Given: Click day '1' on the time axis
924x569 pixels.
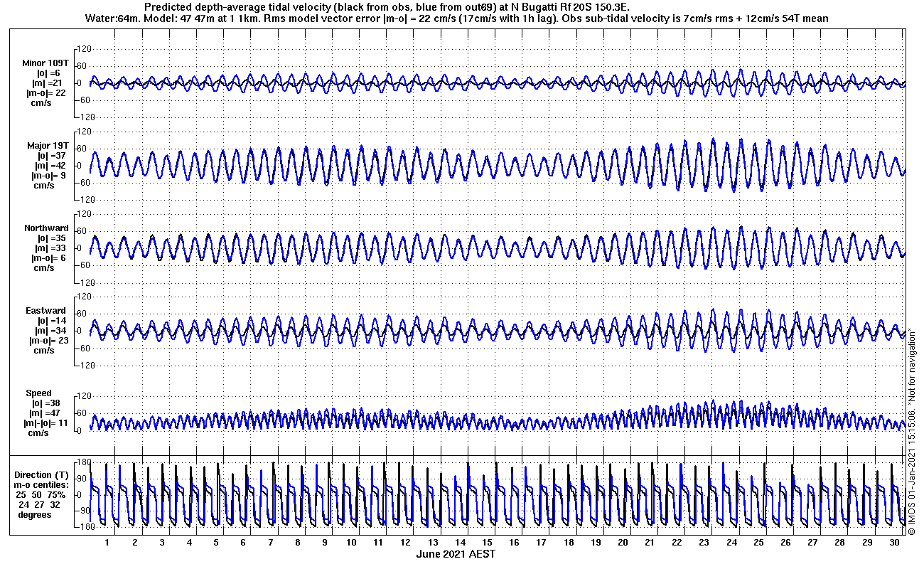Looking at the screenshot, I should click(107, 542).
